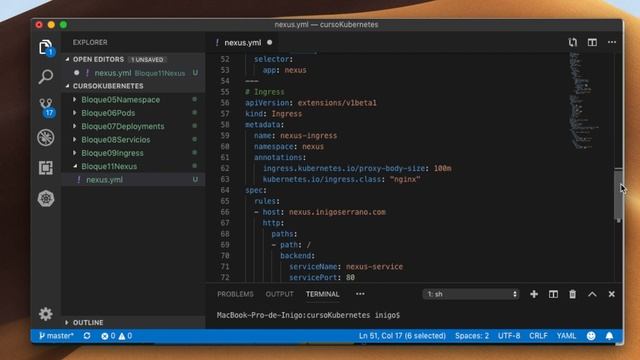Switch to the Output panel tab
Viewport: 640px width, 360px height.
pos(280,294)
